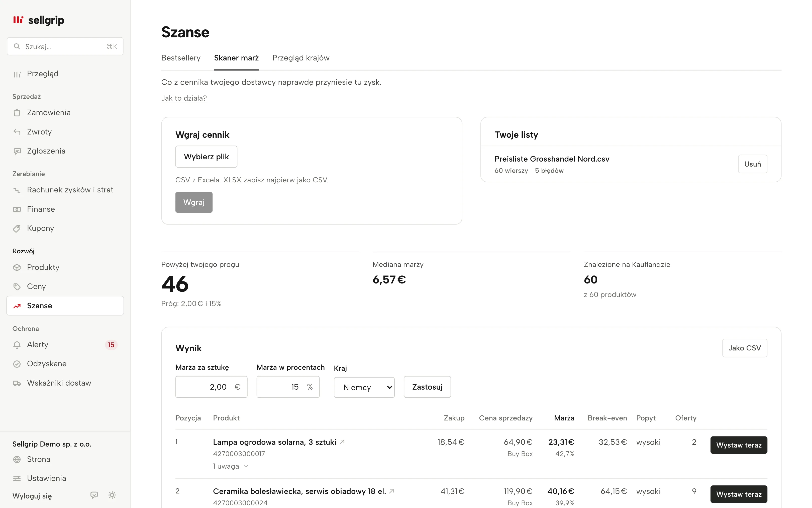Click the Wybierz plik button

(206, 157)
